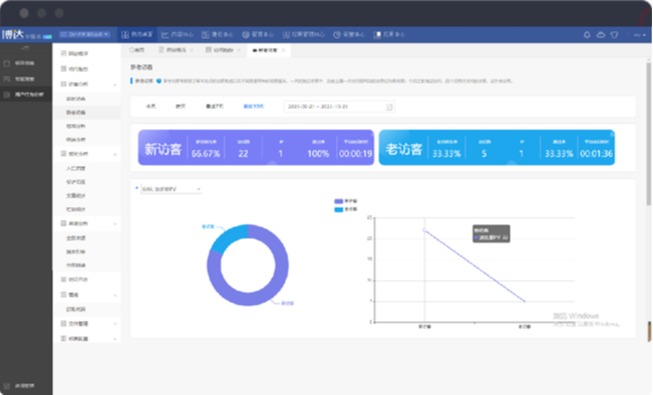Image resolution: width=653 pixels, height=395 pixels.
Task: Click the blue help icon in the description line
Action: 159,81
